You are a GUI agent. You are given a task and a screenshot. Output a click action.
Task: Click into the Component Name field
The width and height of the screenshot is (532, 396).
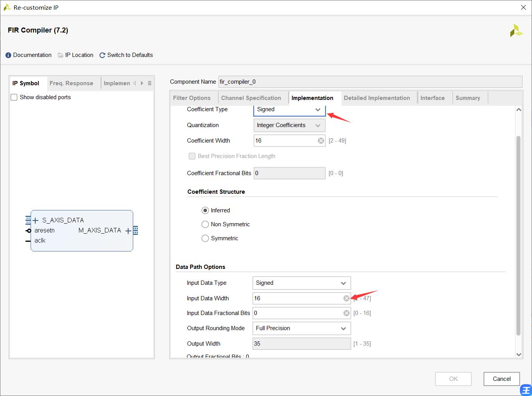[370, 82]
